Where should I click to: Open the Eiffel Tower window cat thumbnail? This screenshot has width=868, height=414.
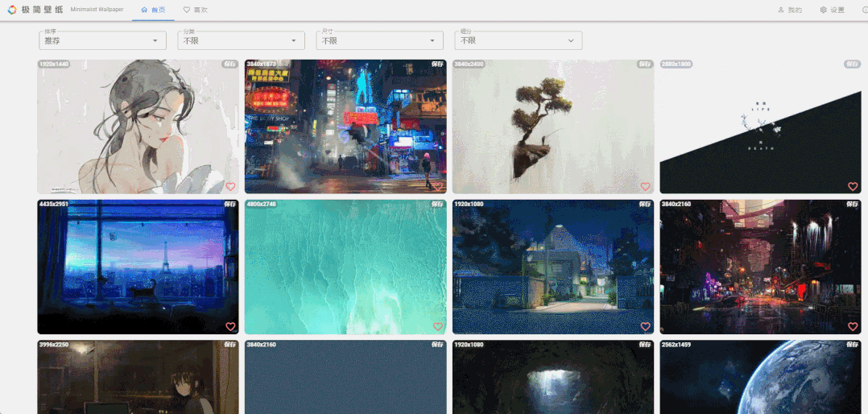[x=138, y=267]
